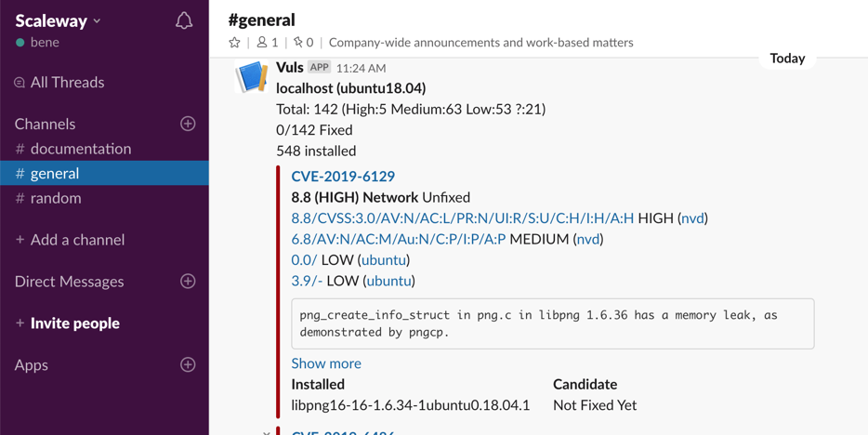Click the CVSS 3.0 vector score link

point(463,218)
